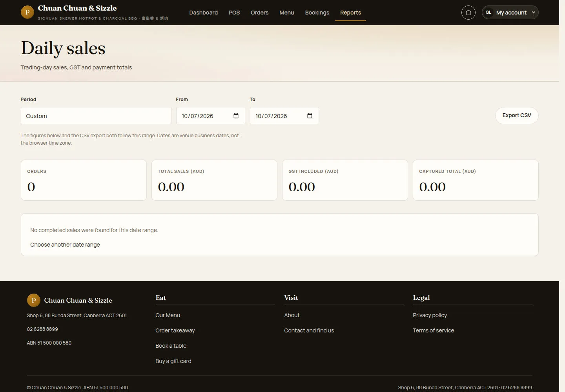Click the ABN 51 500 000 580 text
Viewport: 565px width, 392px height.
pos(49,343)
